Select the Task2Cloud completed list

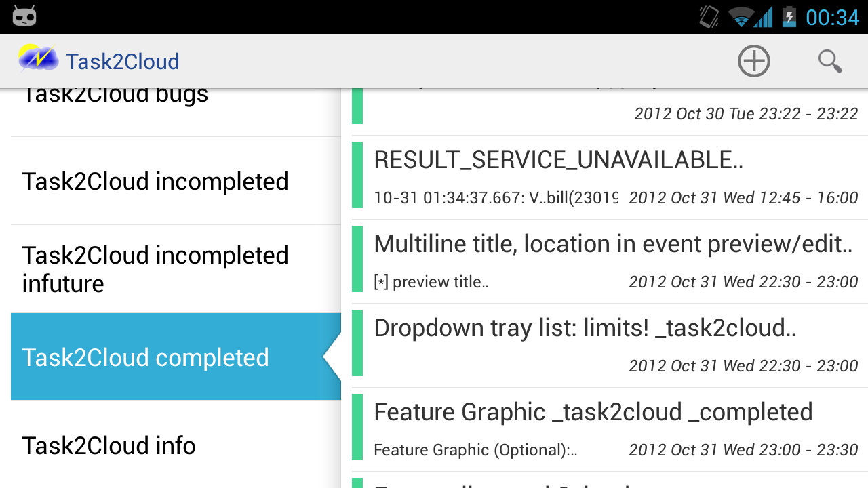pos(176,357)
